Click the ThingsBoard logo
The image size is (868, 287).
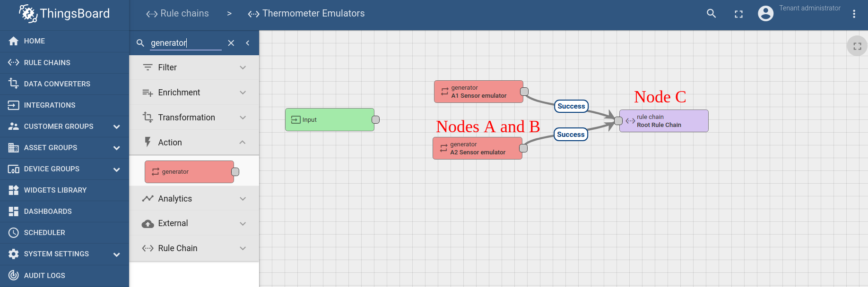pyautogui.click(x=64, y=14)
